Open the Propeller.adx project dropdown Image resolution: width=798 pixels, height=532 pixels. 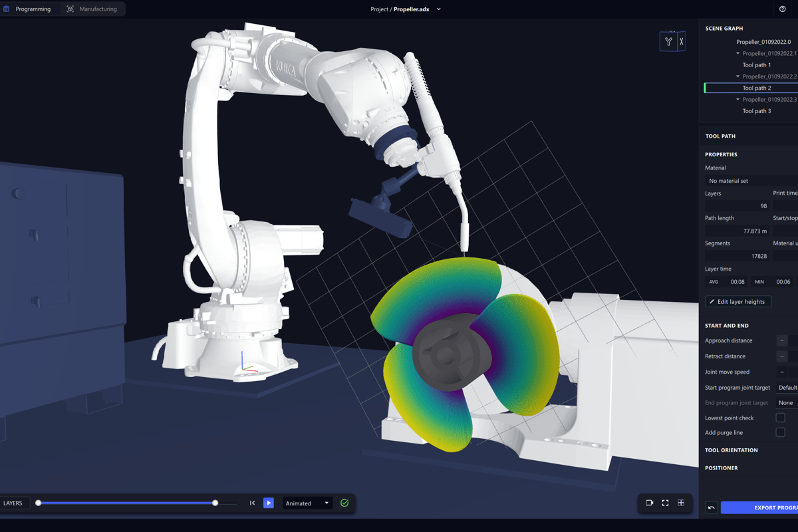(x=438, y=9)
